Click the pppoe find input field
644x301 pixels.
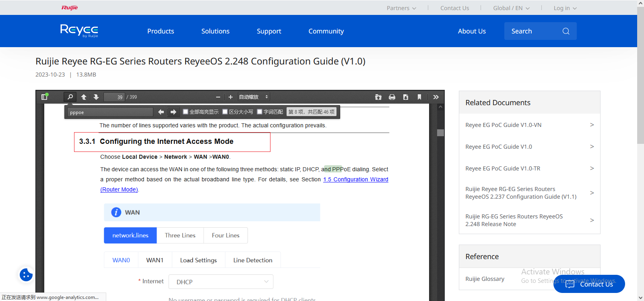pyautogui.click(x=110, y=112)
